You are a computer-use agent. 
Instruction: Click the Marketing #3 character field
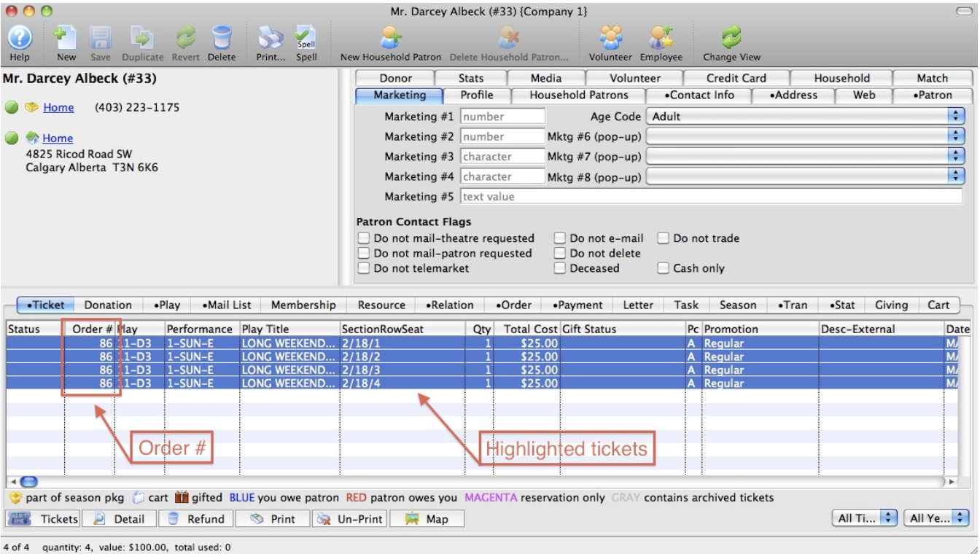pos(502,157)
